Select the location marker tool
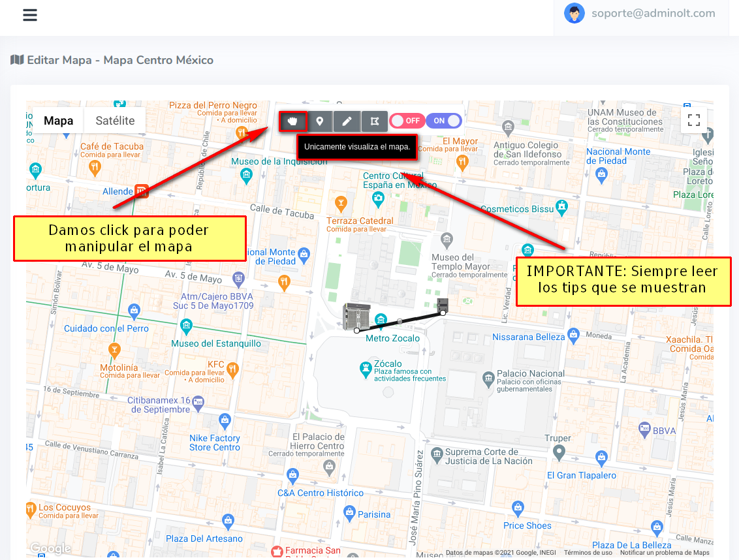The height and width of the screenshot is (560, 739). pos(320,121)
